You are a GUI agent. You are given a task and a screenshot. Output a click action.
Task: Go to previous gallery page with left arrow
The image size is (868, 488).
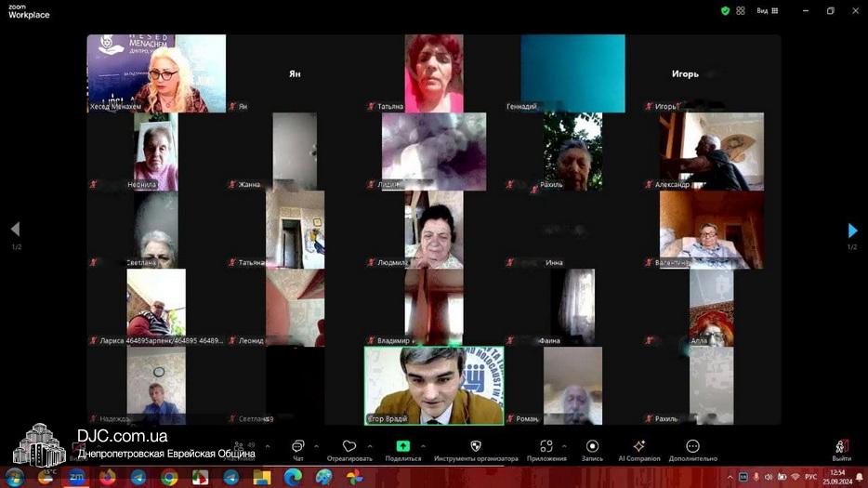(x=15, y=230)
